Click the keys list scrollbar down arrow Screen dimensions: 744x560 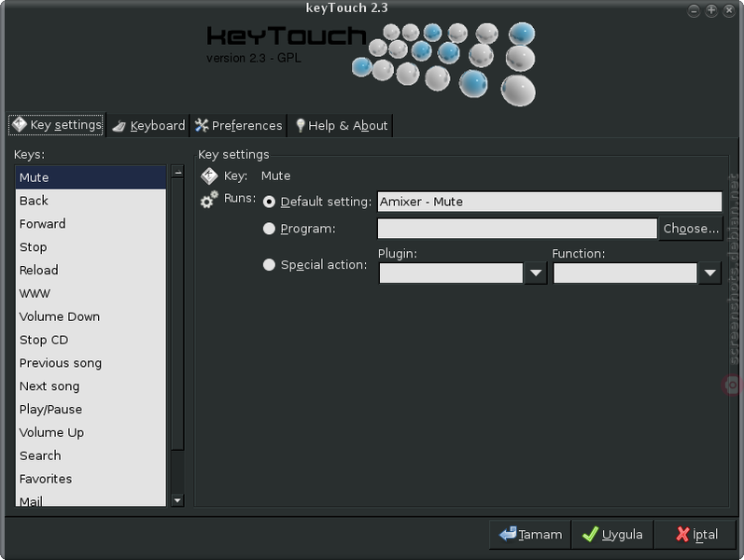[x=178, y=500]
